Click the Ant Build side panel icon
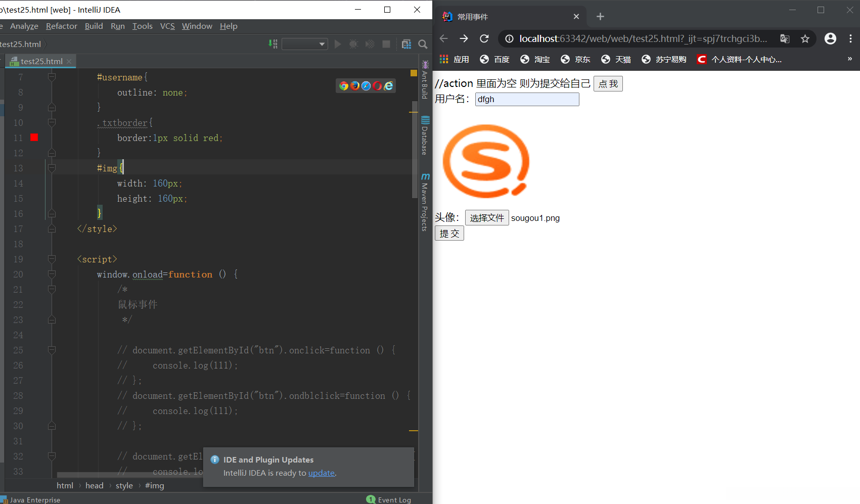The width and height of the screenshot is (860, 504). pos(425,79)
